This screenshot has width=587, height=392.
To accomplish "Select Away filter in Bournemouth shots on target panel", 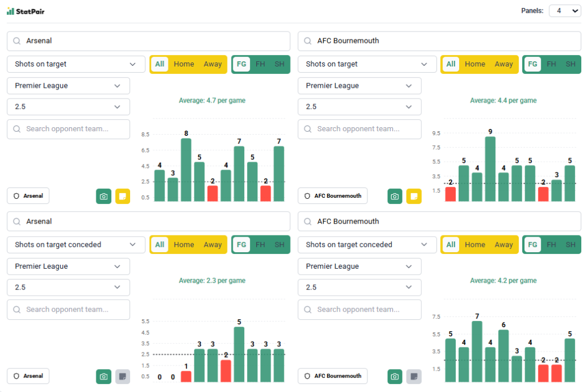I will coord(503,64).
